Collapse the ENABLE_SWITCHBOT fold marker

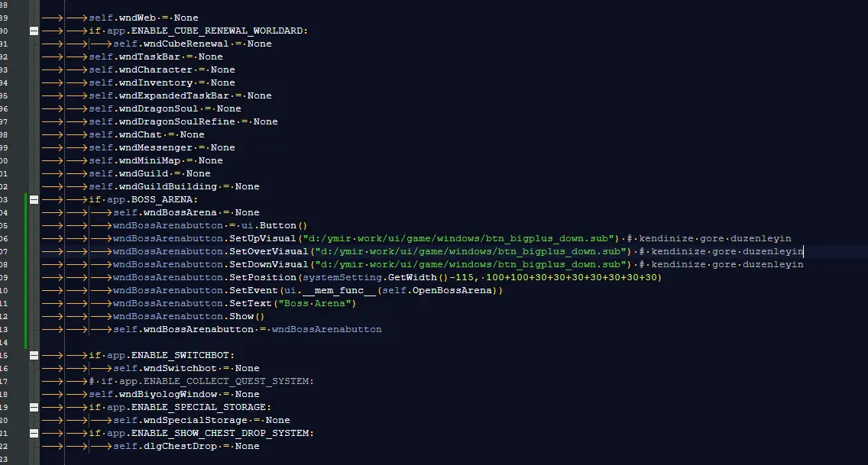pyautogui.click(x=33, y=355)
